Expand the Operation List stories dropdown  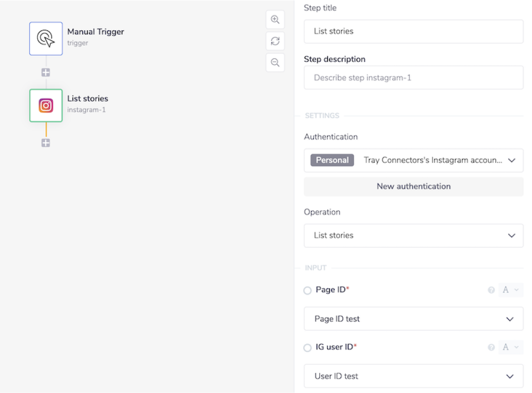413,235
